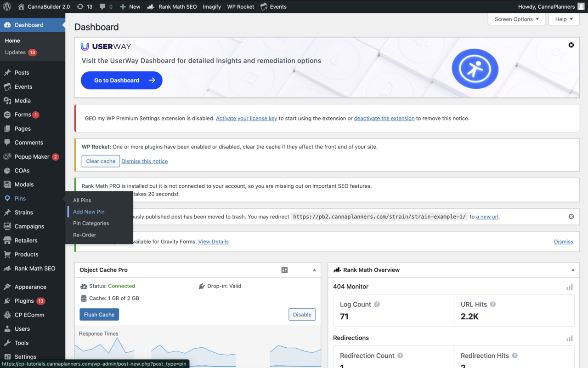The height and width of the screenshot is (368, 588).
Task: Open the Events sidebar menu item
Action: tap(33, 86)
